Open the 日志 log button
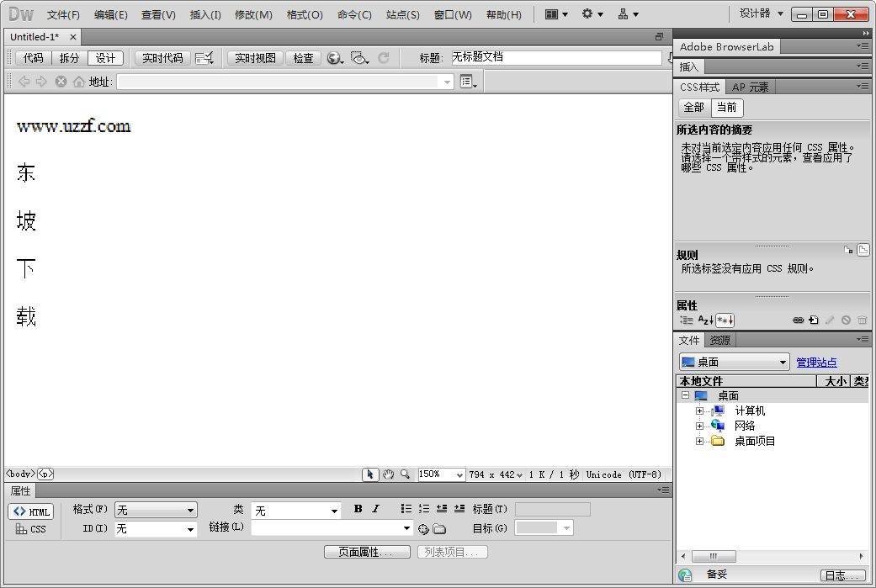Image resolution: width=876 pixels, height=588 pixels. pyautogui.click(x=842, y=575)
